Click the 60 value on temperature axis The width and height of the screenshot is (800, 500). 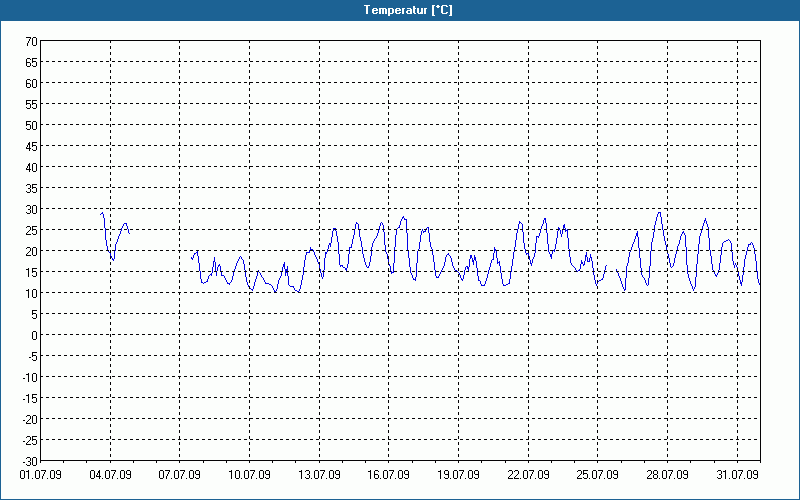pos(32,83)
